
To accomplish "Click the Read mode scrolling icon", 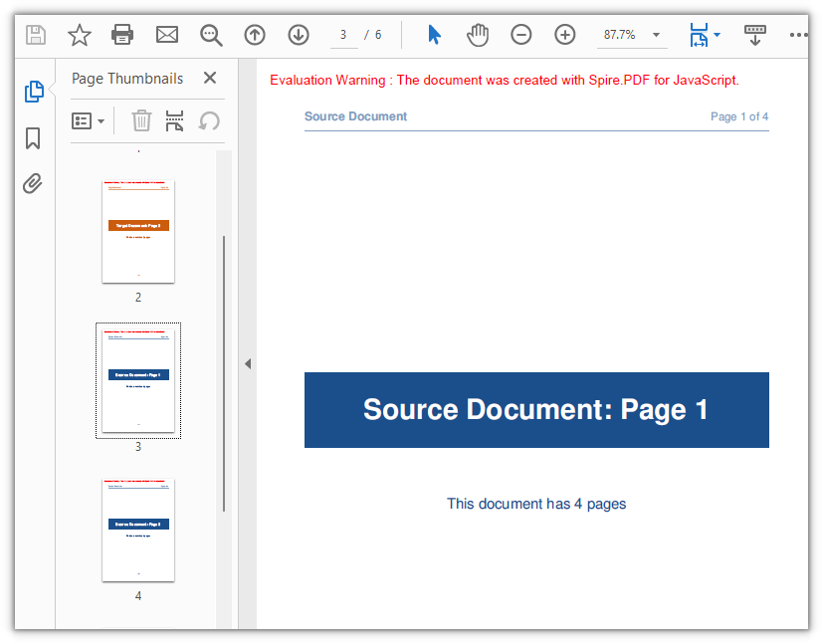I will pyautogui.click(x=754, y=35).
